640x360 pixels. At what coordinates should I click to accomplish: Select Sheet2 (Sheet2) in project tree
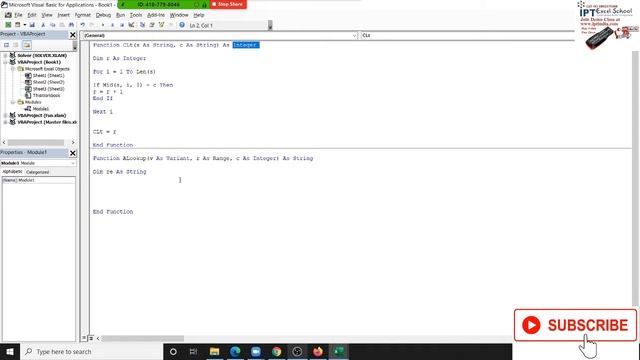48,82
